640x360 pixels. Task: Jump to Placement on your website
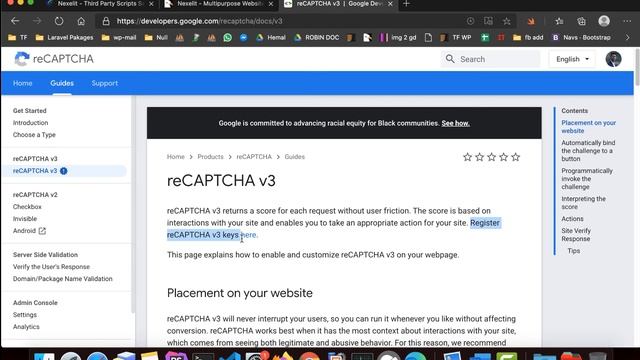tap(588, 127)
